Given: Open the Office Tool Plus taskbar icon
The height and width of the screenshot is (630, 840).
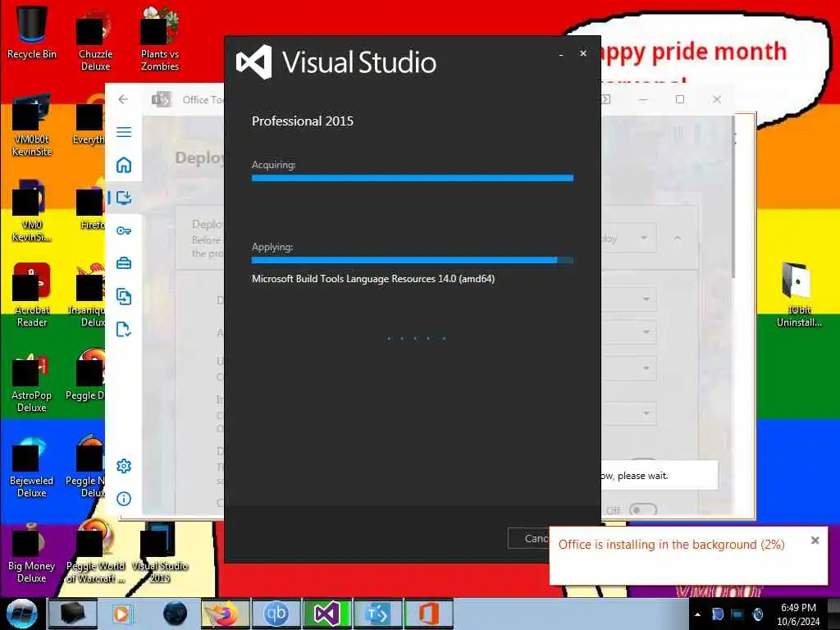Looking at the screenshot, I should pyautogui.click(x=377, y=614).
